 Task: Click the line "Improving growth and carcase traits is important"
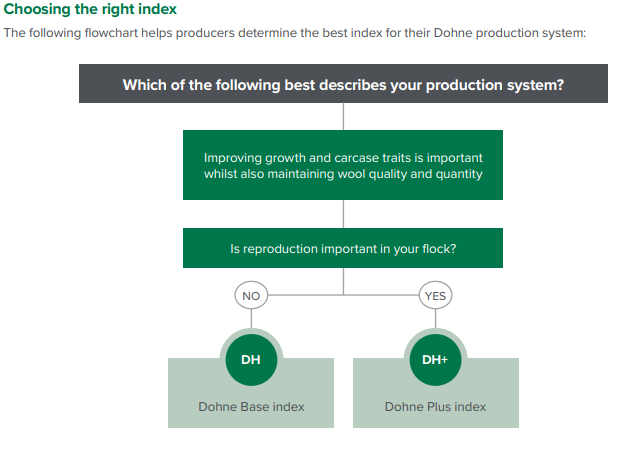pos(343,158)
